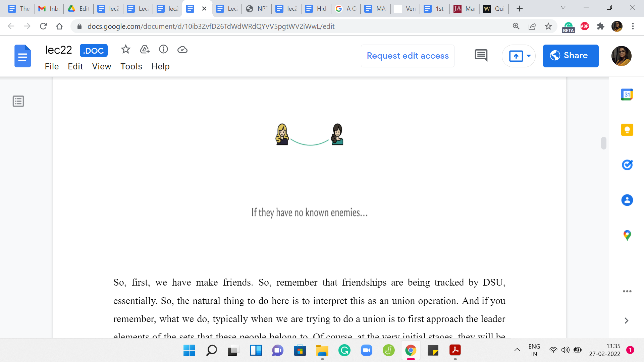Star the lec22 document
Viewport: 644px width, 362px height.
click(x=125, y=50)
